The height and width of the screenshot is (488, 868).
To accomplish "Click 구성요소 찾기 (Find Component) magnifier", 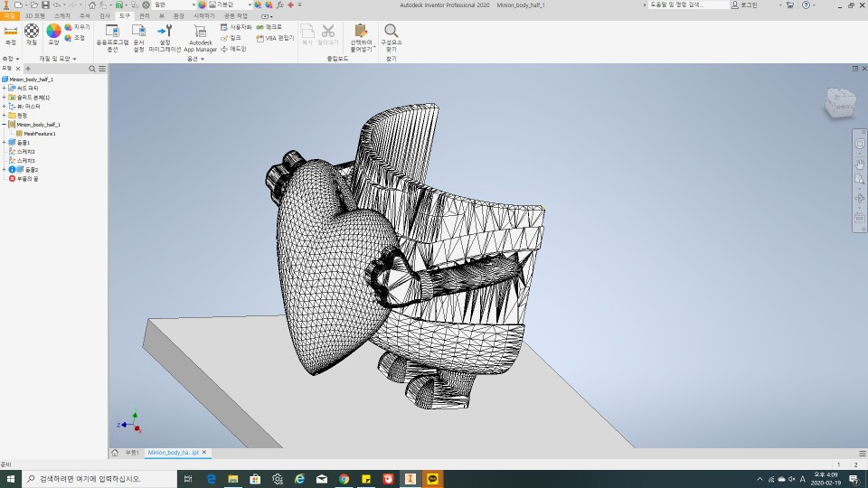I will (x=392, y=38).
